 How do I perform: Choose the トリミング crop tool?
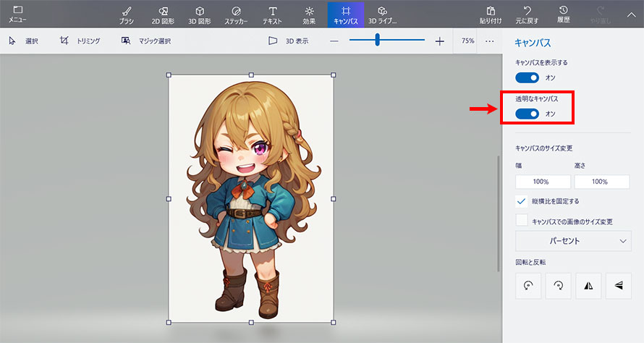(x=80, y=41)
